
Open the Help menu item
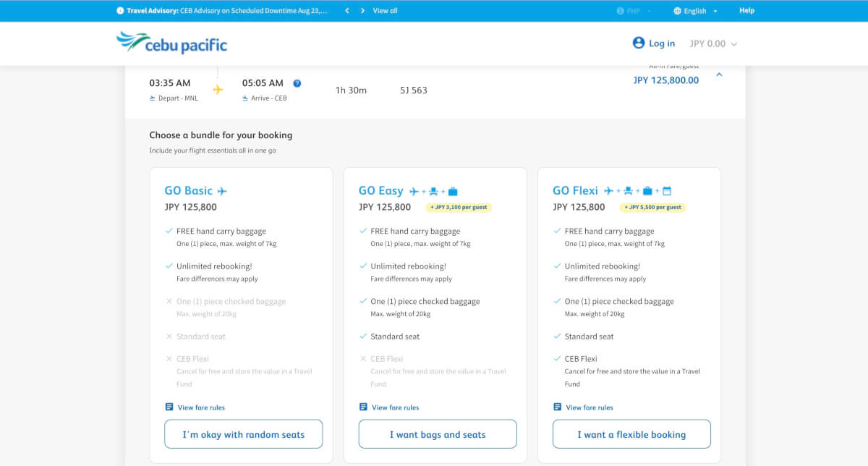pos(746,11)
